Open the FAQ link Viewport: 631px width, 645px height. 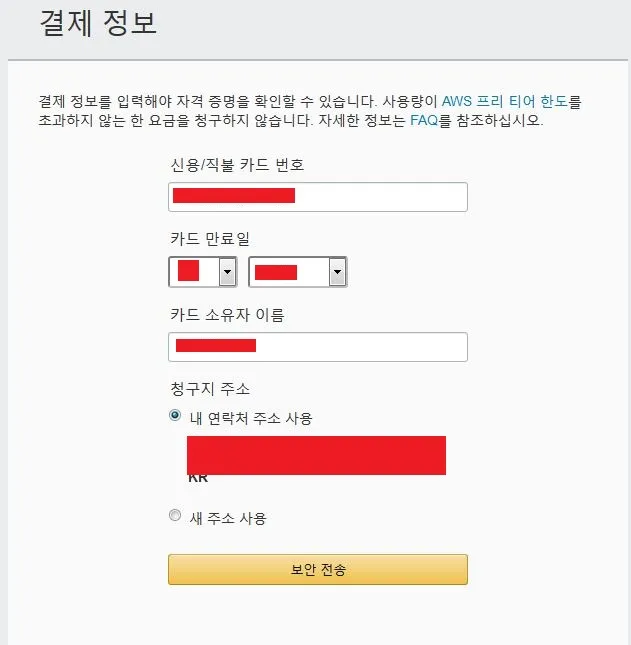coord(424,122)
